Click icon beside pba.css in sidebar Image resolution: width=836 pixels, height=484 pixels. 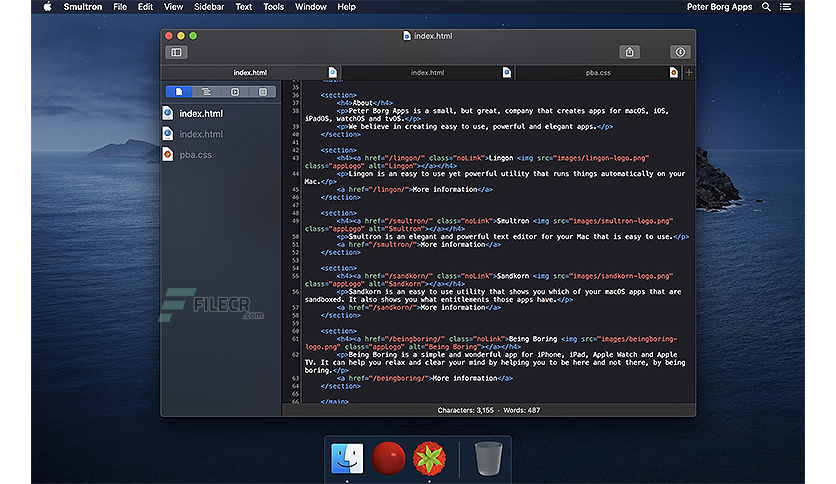pos(168,155)
